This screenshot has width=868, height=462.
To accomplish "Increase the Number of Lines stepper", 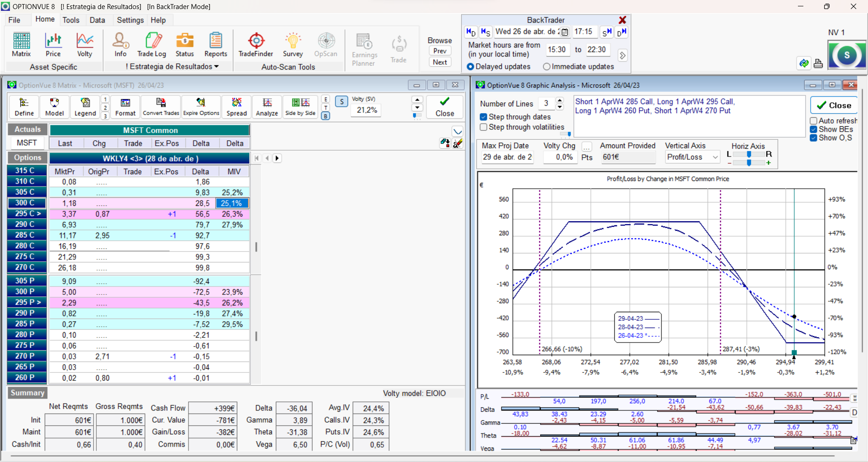I will pyautogui.click(x=560, y=100).
